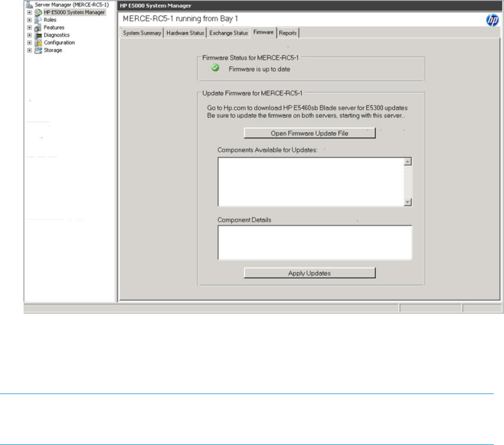Click 'Components Available for Updates:' label

click(268, 150)
